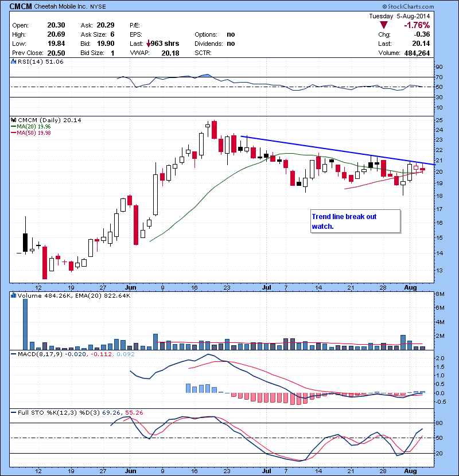Click the Volume value 484,264 in header
Image resolution: width=459 pixels, height=476 pixels.
point(417,53)
